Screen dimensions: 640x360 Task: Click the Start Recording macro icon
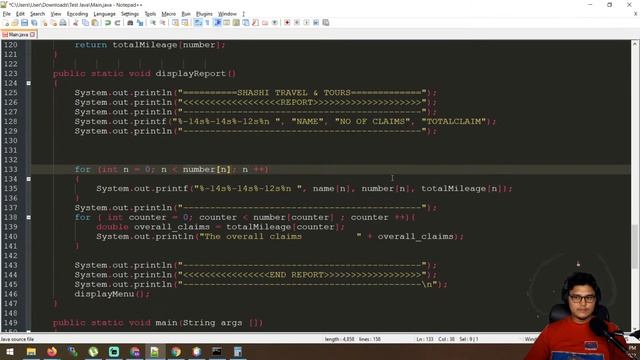click(287, 22)
